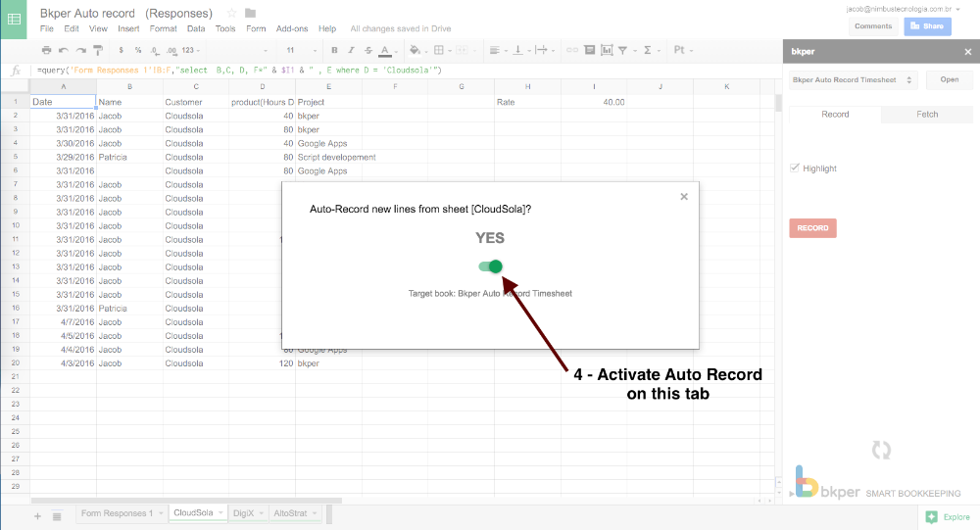Open the move-to-folder icon by the title
Screen dimensions: 980x530
250,13
